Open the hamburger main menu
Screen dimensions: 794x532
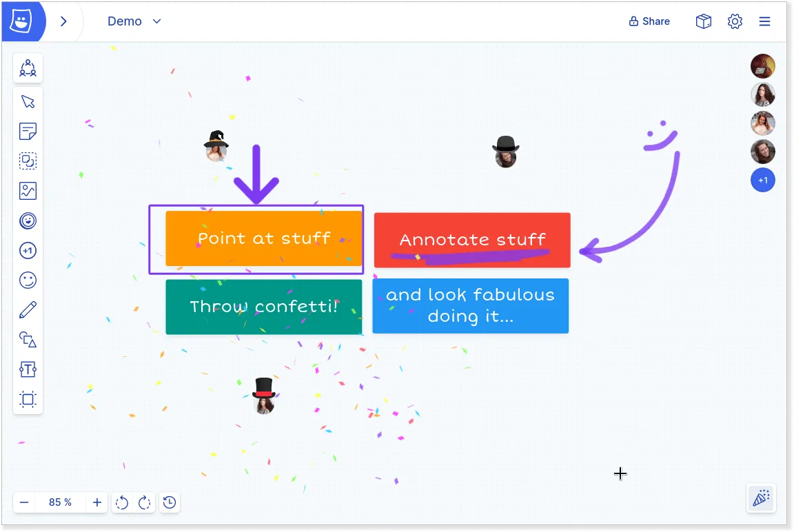(x=764, y=21)
